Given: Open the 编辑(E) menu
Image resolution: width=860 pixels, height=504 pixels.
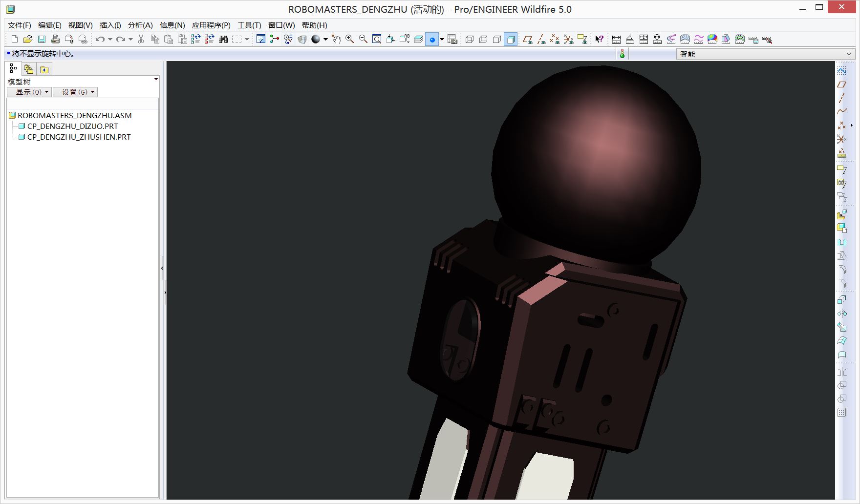Looking at the screenshot, I should point(50,25).
